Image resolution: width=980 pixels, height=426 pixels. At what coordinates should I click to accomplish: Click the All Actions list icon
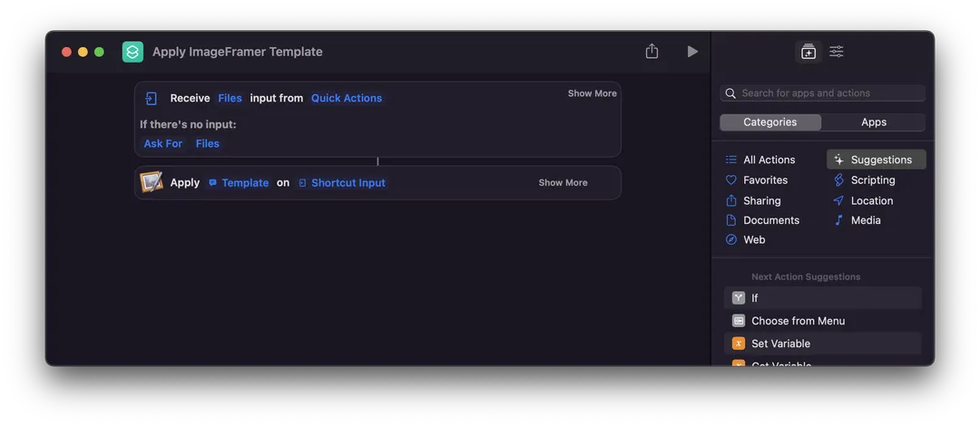[730, 160]
